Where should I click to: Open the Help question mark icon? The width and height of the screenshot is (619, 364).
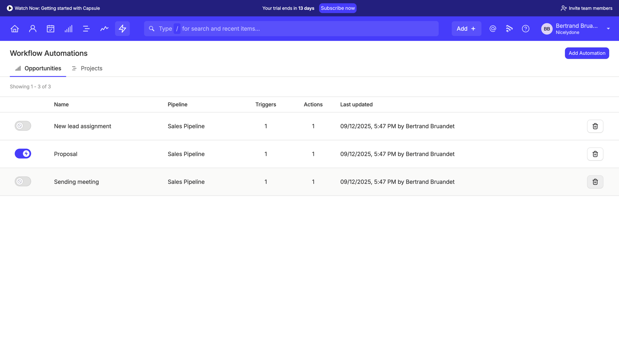[526, 28]
